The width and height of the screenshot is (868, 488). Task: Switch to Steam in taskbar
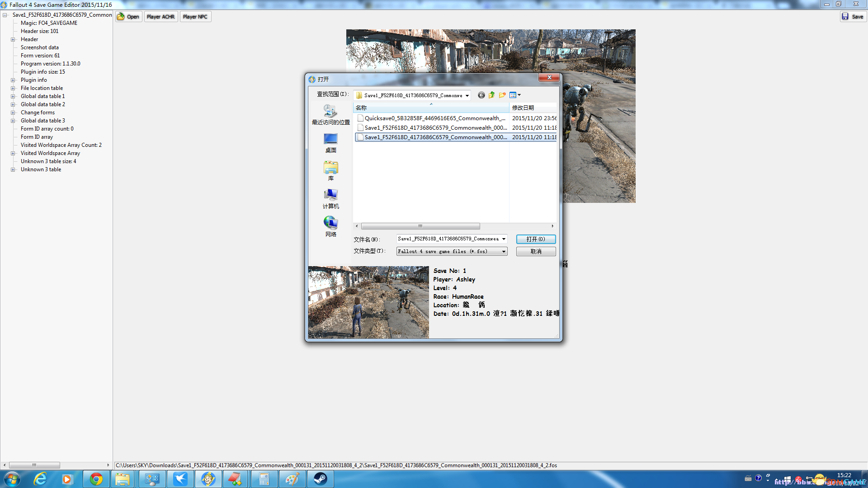pos(320,479)
